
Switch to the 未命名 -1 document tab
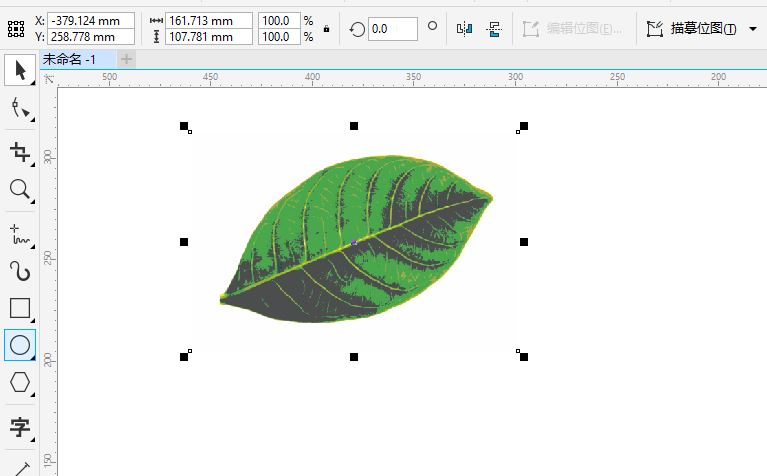[77, 60]
